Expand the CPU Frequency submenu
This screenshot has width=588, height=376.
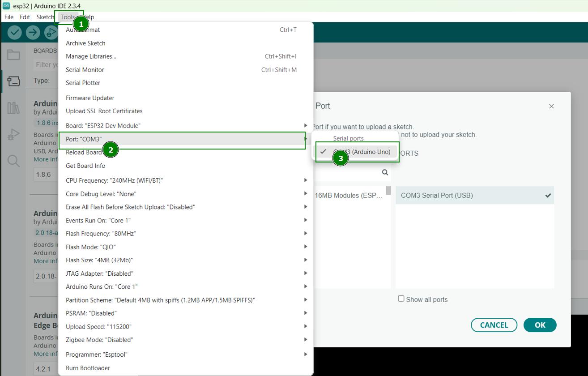pos(186,180)
